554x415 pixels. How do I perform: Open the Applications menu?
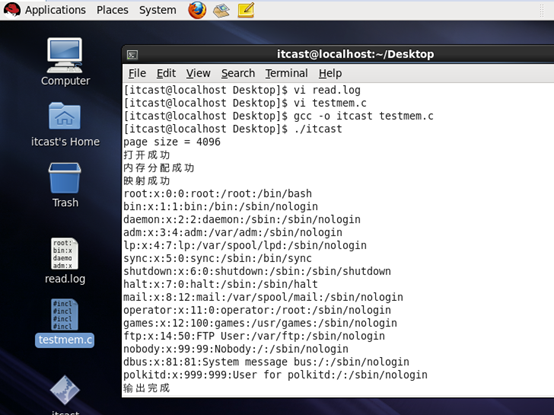55,10
